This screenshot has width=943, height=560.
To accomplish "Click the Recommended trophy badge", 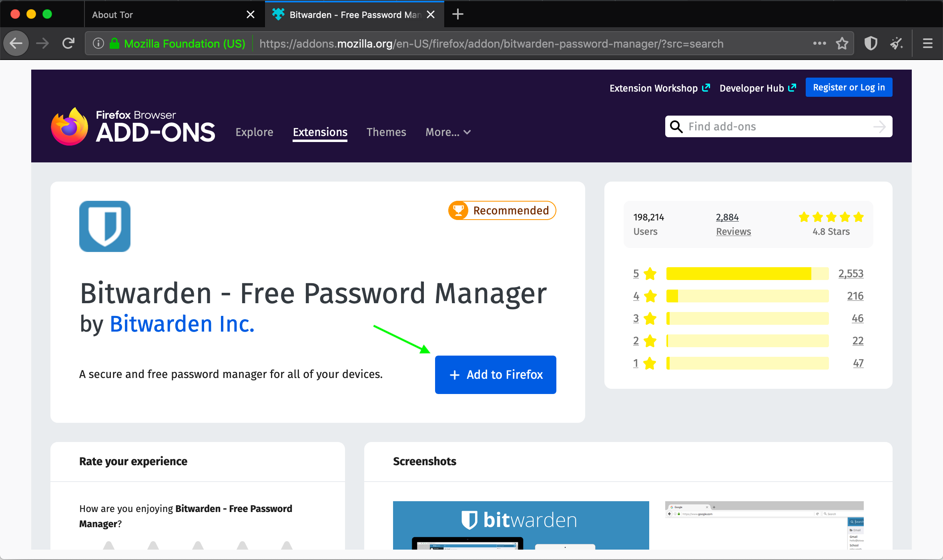I will (458, 210).
